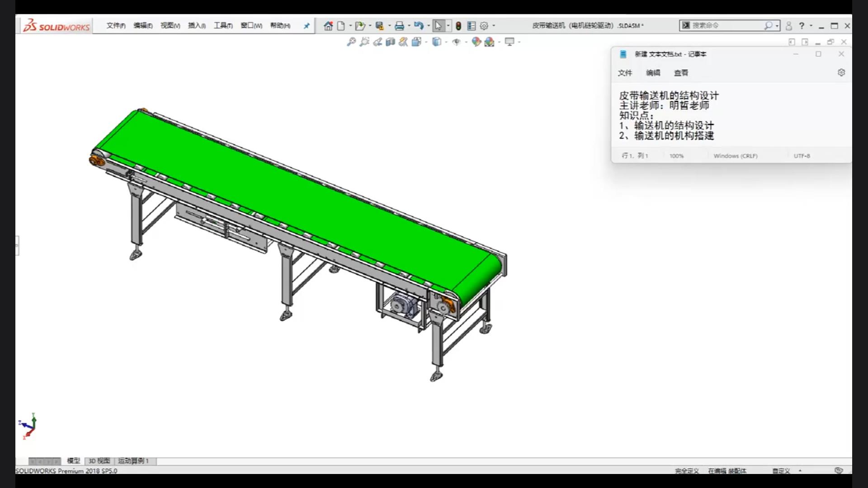Image resolution: width=868 pixels, height=488 pixels.
Task: Click the user login icon
Action: tap(789, 26)
